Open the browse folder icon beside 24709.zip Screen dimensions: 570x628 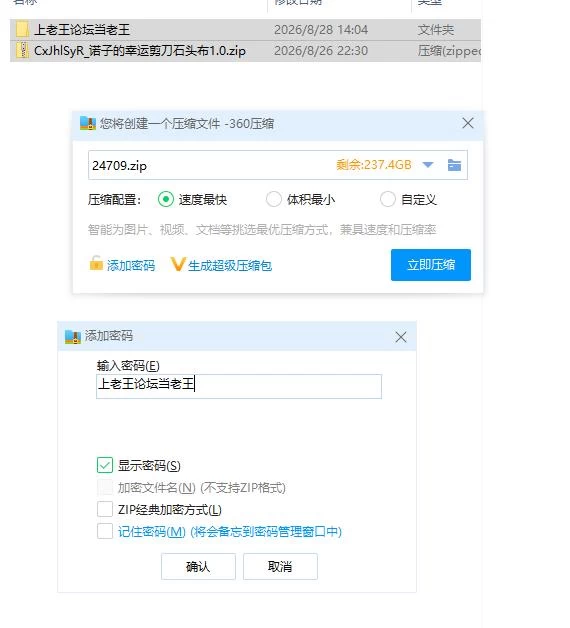454,165
